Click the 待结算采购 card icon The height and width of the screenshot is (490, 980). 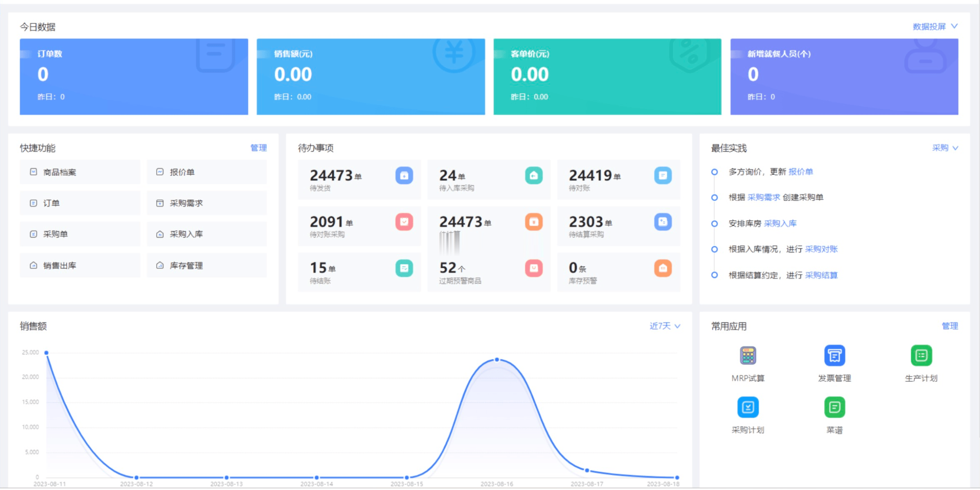click(663, 222)
